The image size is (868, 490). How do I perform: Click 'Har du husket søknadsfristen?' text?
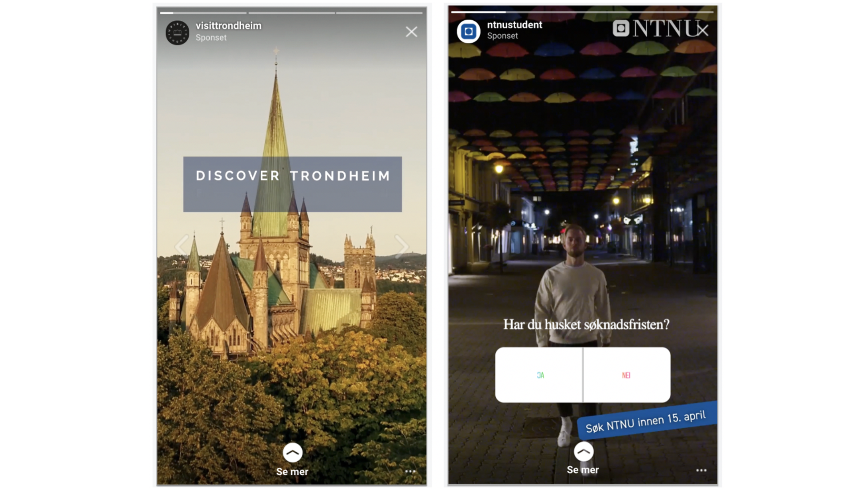586,325
